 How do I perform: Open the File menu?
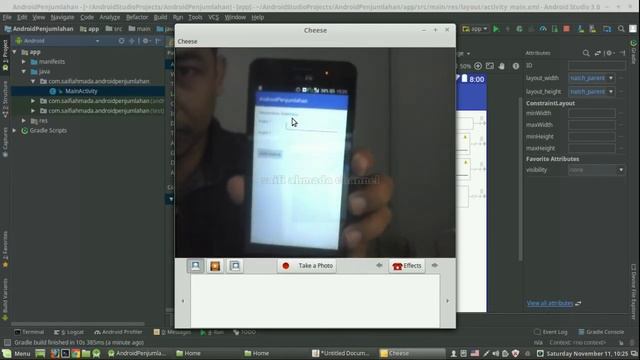7,18
